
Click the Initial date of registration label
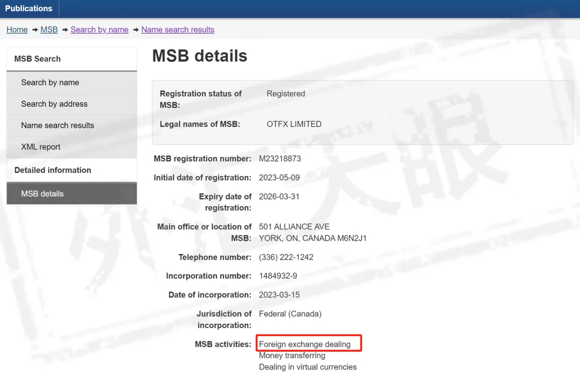click(x=202, y=178)
